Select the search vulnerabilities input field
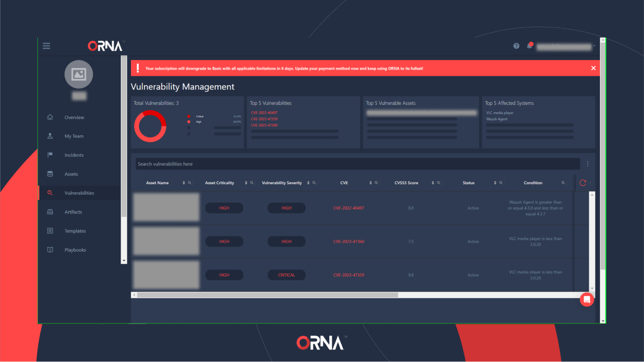 [357, 164]
